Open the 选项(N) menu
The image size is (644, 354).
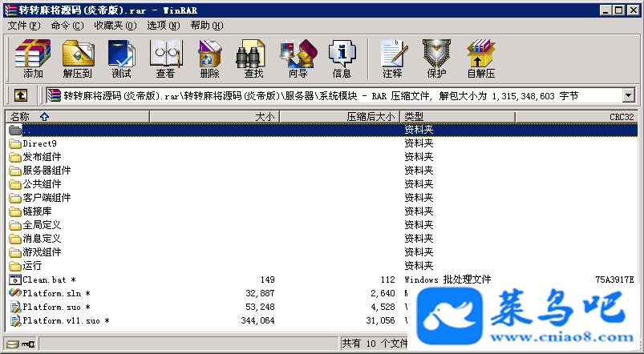164,26
